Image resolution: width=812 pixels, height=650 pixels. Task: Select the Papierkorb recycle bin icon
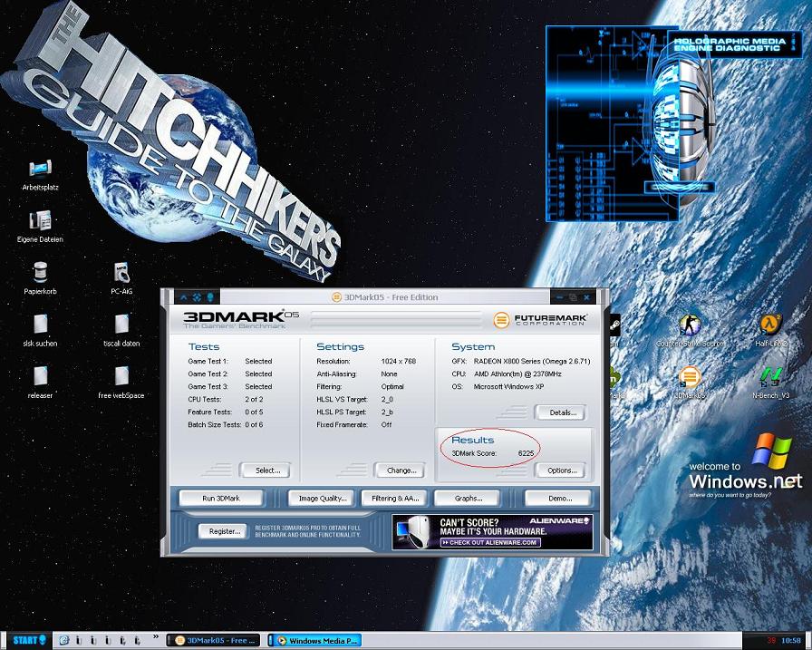coord(40,278)
